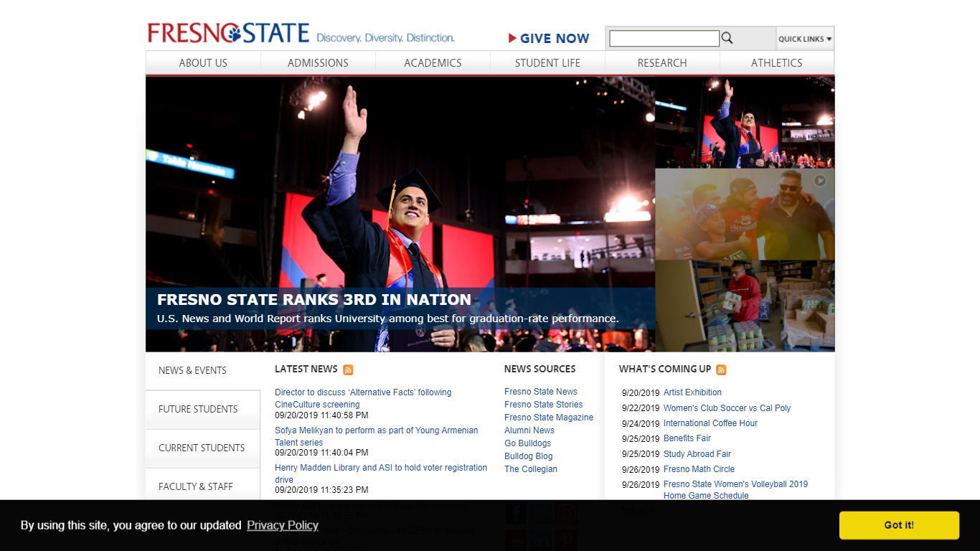Open the Student Life menu

pyautogui.click(x=547, y=63)
